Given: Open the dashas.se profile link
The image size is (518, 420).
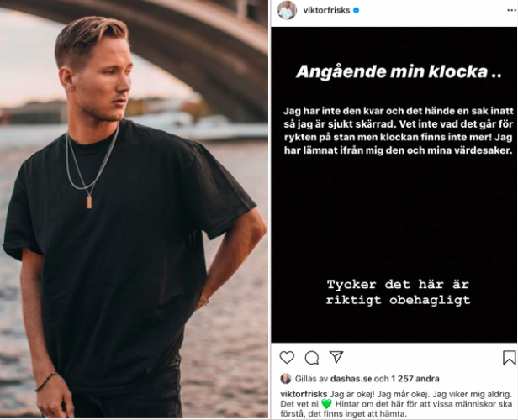Looking at the screenshot, I should [351, 379].
